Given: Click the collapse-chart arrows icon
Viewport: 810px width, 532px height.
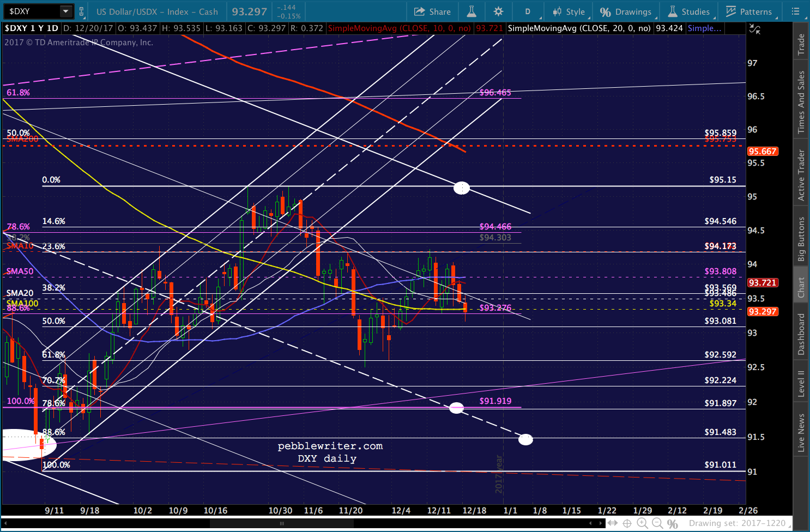Looking at the screenshot, I should [x=755, y=29].
